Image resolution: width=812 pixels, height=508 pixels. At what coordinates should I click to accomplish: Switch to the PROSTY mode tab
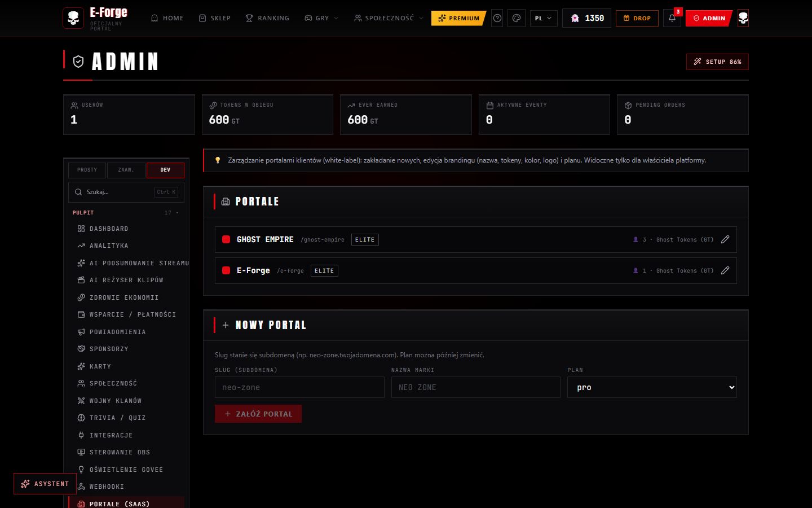(87, 170)
